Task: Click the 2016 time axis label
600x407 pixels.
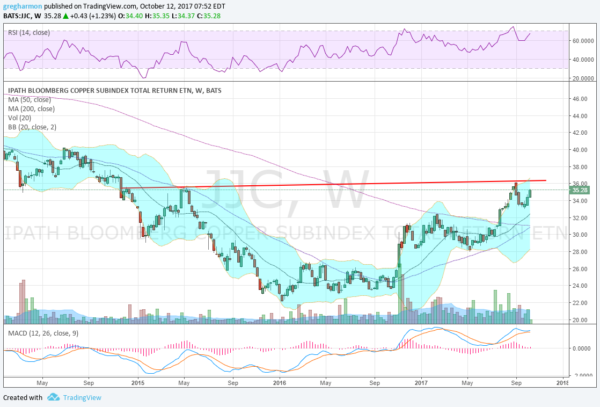Action: coord(280,383)
